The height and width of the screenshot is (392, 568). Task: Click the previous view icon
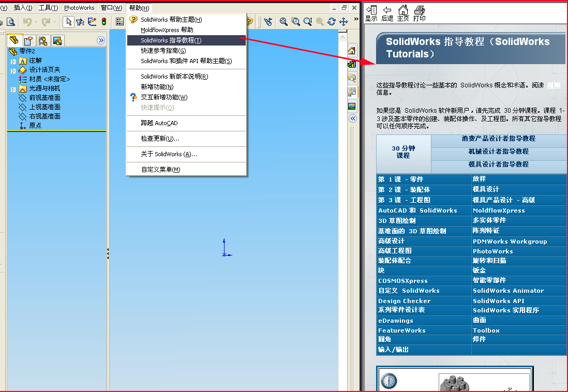click(x=267, y=22)
